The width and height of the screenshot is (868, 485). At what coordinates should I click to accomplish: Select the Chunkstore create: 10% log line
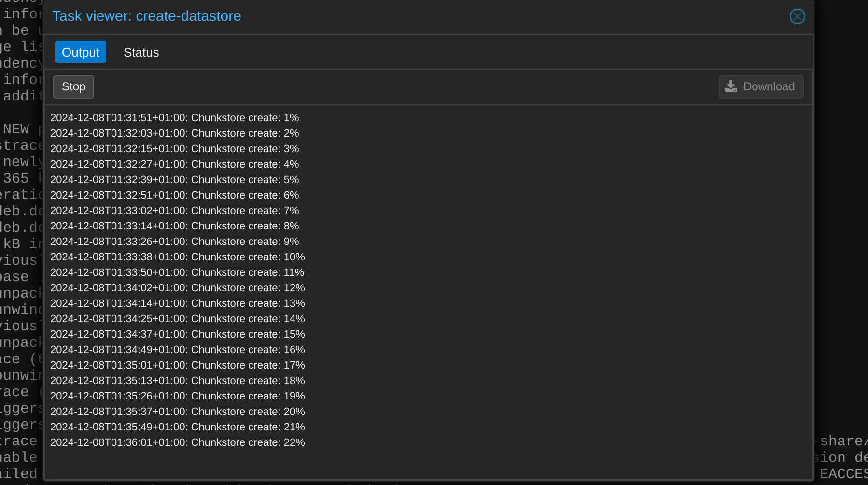click(x=178, y=257)
